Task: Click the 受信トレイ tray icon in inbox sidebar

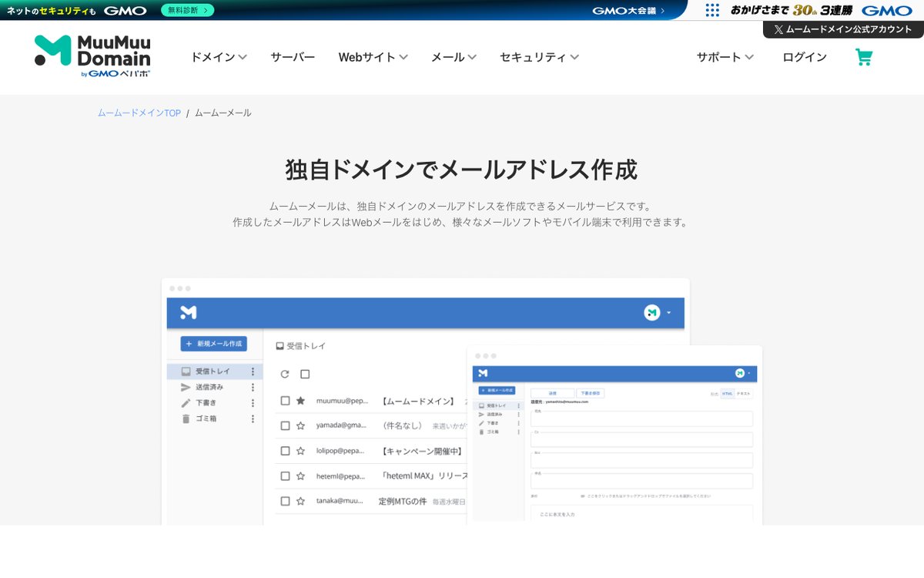Action: (x=186, y=371)
